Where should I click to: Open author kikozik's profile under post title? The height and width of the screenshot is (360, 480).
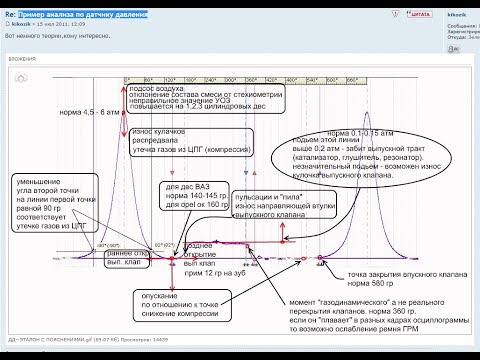coord(21,24)
